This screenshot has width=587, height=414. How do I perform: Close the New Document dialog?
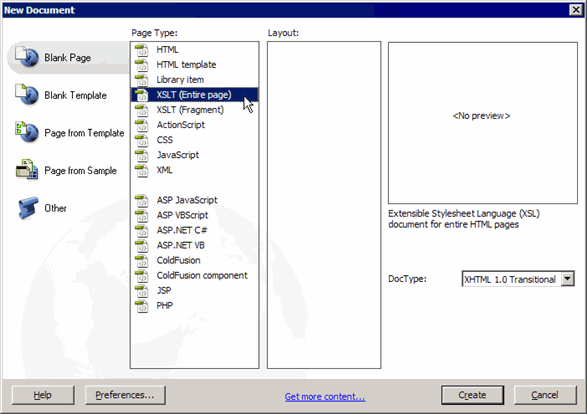pyautogui.click(x=576, y=10)
